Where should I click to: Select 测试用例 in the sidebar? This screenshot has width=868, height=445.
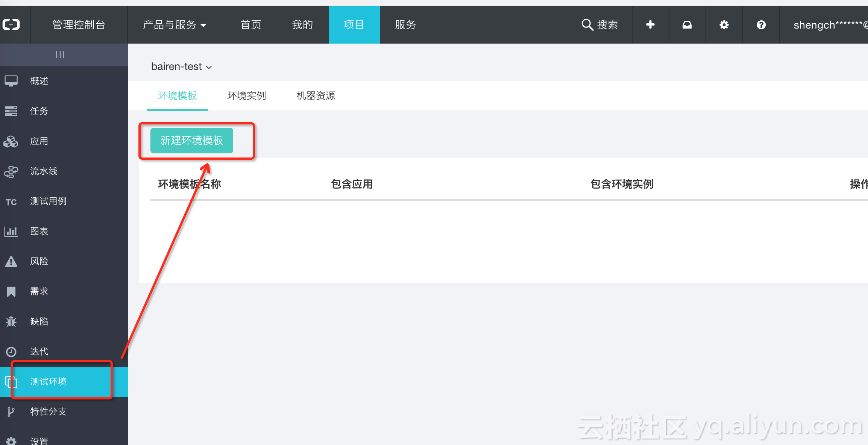pos(48,201)
